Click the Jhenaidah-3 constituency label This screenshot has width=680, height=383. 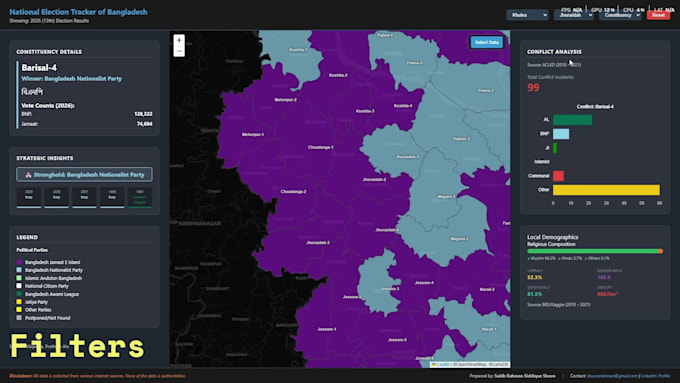click(318, 243)
